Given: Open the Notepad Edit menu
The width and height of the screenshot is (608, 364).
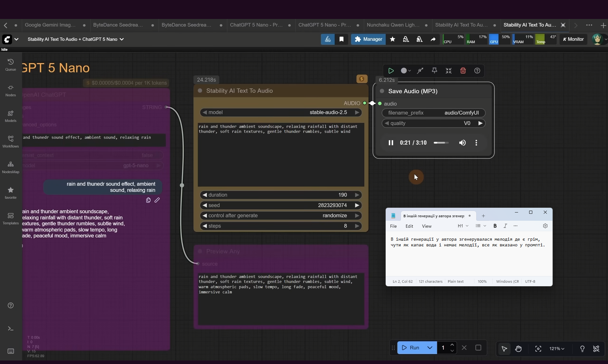Looking at the screenshot, I should click(409, 226).
